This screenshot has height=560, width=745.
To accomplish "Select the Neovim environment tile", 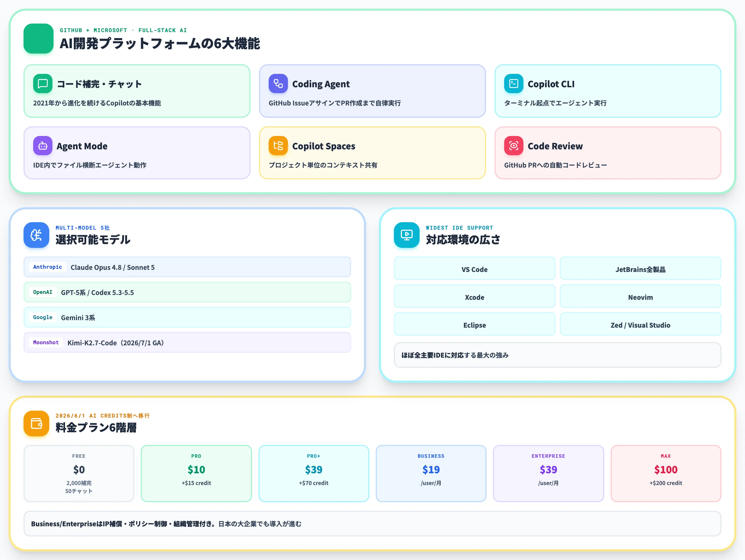I will tap(640, 297).
